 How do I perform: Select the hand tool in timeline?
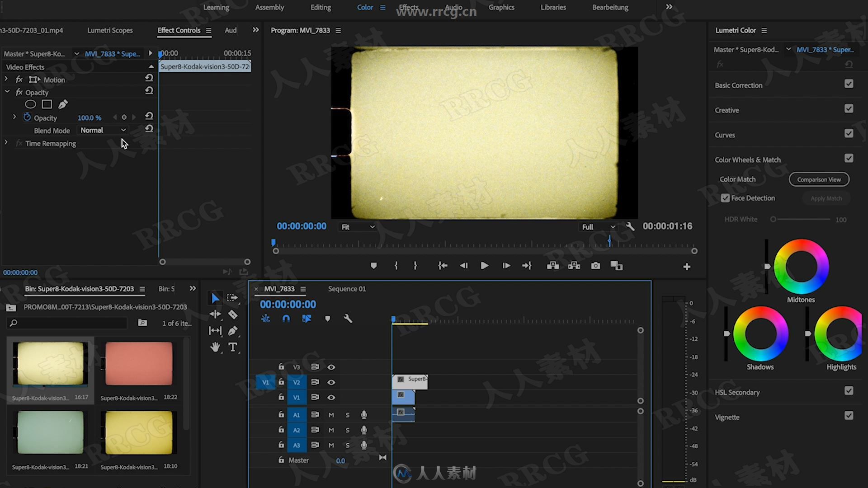[215, 347]
